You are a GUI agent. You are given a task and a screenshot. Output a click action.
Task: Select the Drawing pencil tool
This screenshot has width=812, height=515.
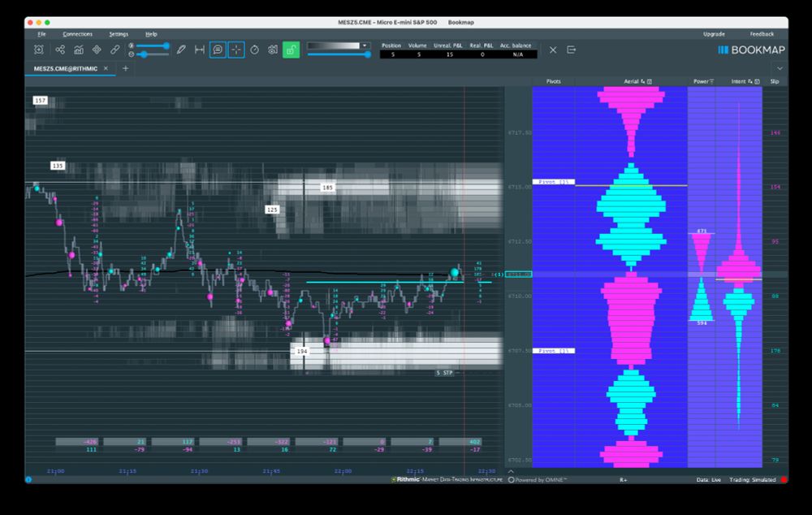182,49
